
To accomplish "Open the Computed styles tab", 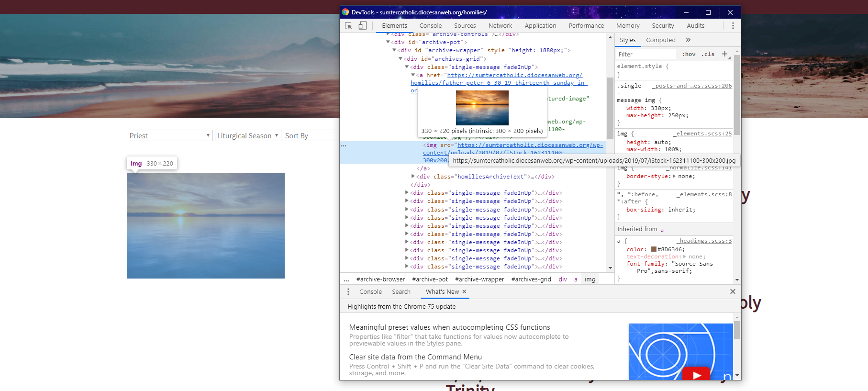I will click(660, 40).
